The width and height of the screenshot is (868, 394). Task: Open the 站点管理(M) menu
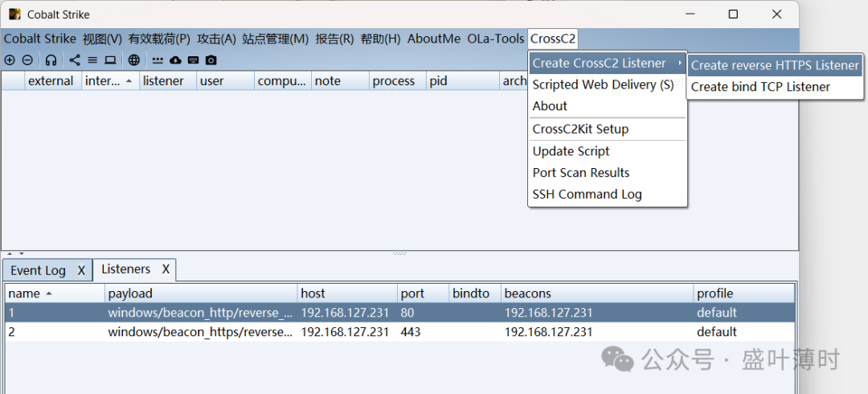(276, 39)
